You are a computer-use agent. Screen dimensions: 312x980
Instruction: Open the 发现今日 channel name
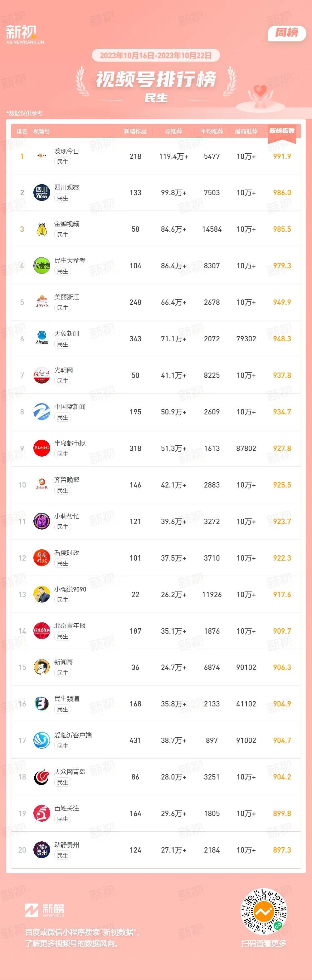click(66, 151)
